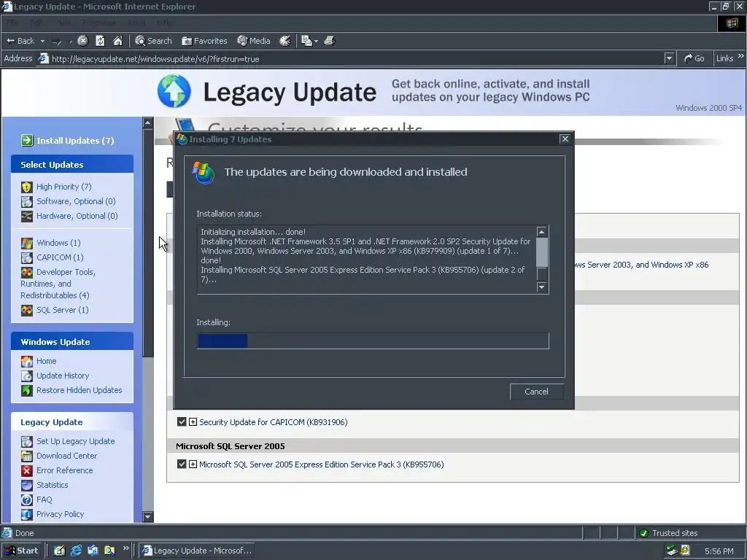Expand CAPICOM (KB931906) update details
This screenshot has width=747, height=560.
[193, 422]
